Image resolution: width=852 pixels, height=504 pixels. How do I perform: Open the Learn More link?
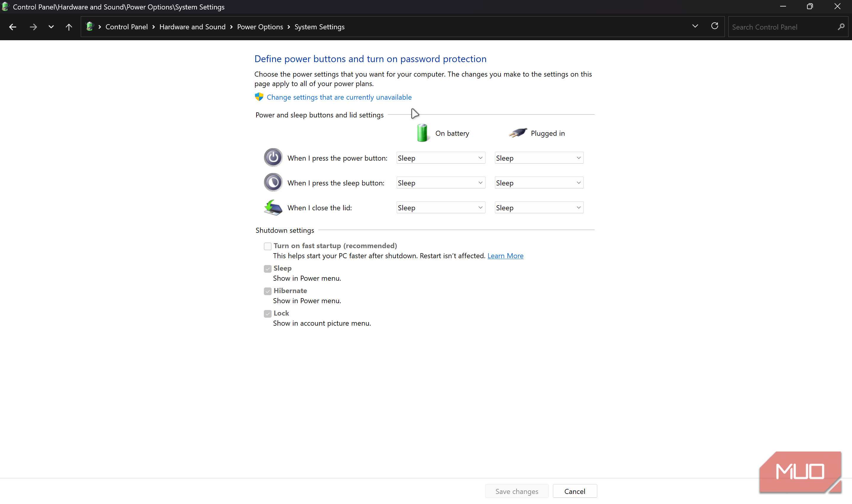click(x=505, y=256)
